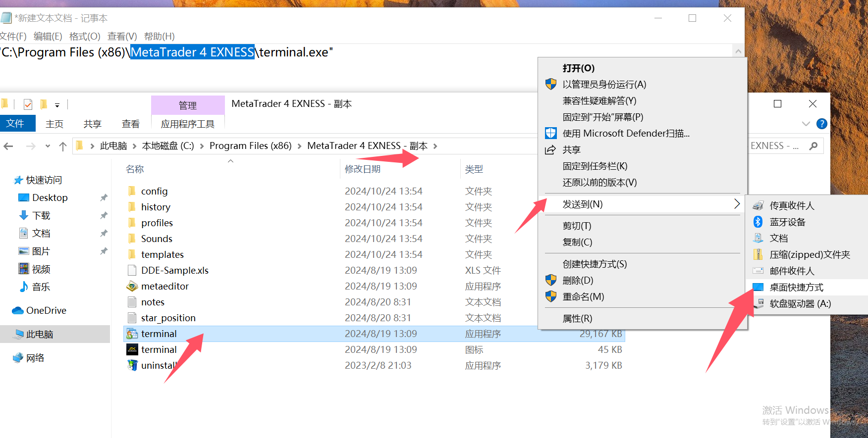The width and height of the screenshot is (868, 438).
Task: Click the DDE-Sample.xls file icon
Action: click(132, 270)
